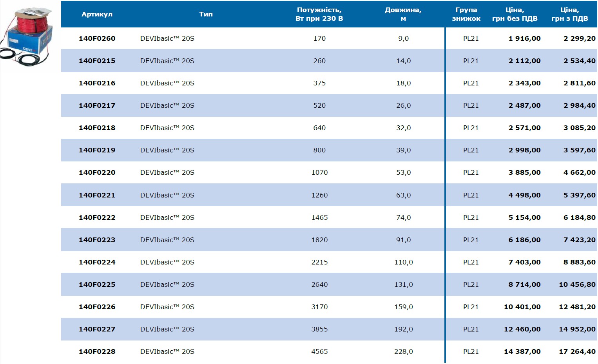This screenshot has width=598, height=364.
Task: Select article number 140F0228
Action: (97, 351)
